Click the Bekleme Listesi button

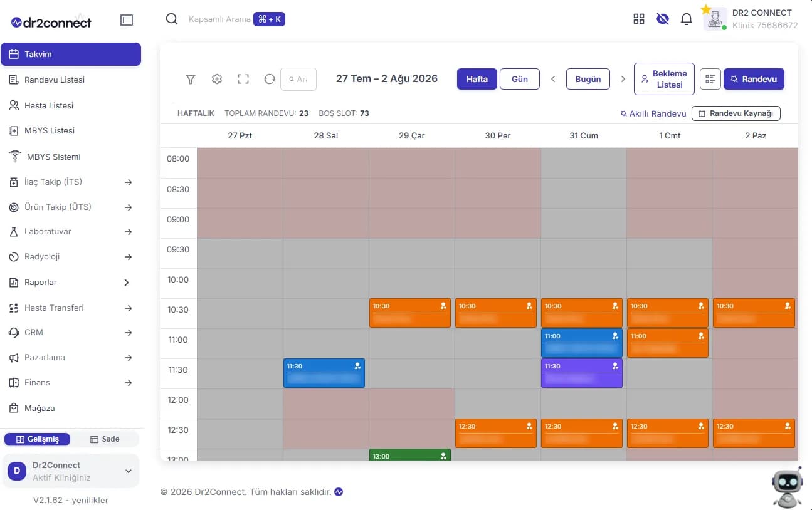pos(664,79)
